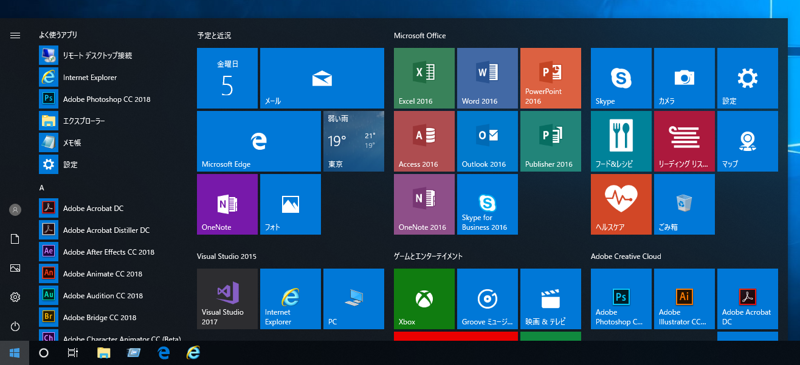Image resolution: width=800 pixels, height=365 pixels.
Task: Launch the Adobe Photoshop CC tile
Action: 621,299
